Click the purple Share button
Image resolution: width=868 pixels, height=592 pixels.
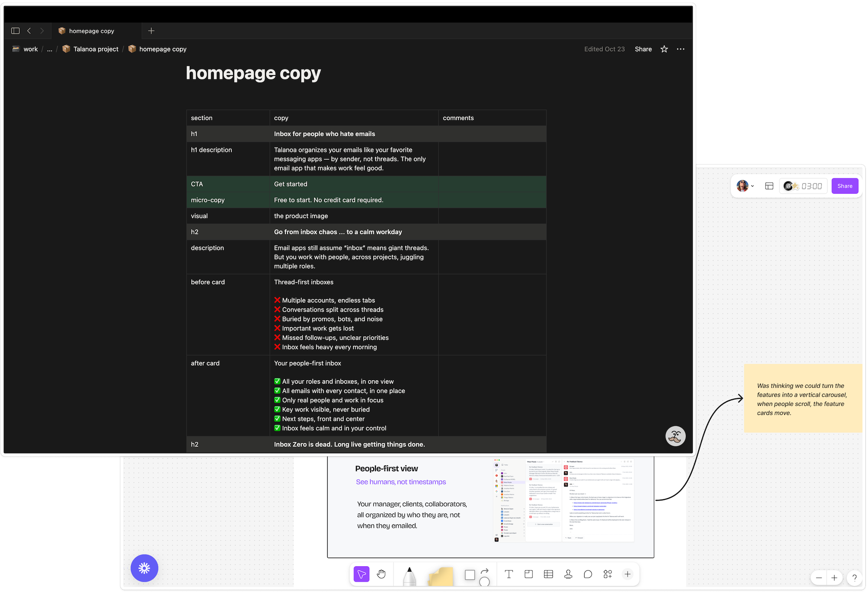(x=845, y=186)
